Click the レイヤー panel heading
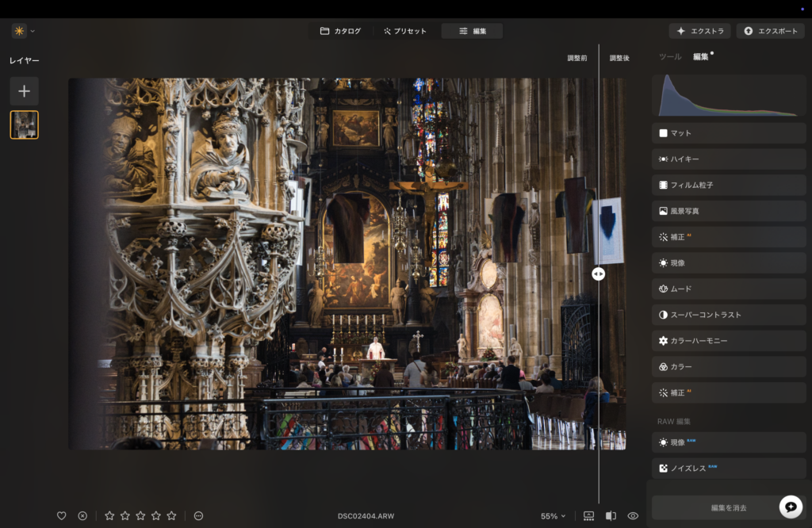This screenshot has height=528, width=812. (25, 60)
